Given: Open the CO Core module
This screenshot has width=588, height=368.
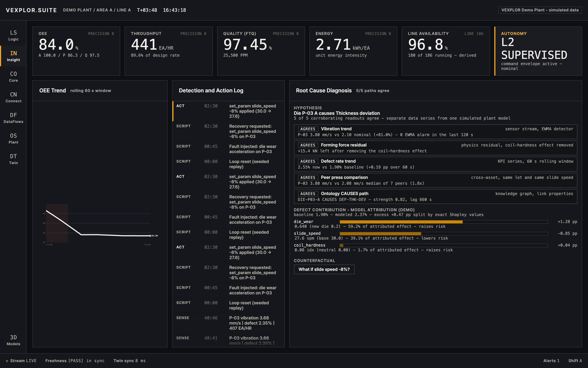Looking at the screenshot, I should (13, 76).
